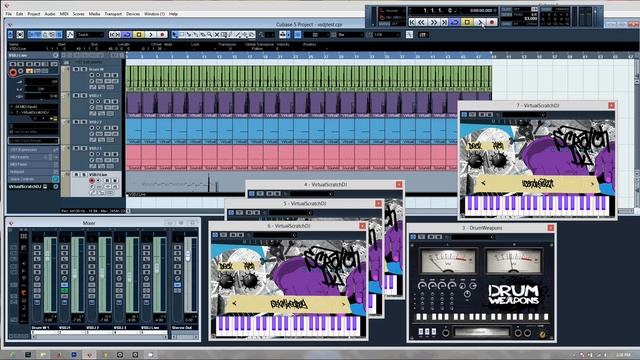Screen dimensions: 640x360
Task: Toggle CLICK metronome in Transport panel
Action: pyautogui.click(x=506, y=9)
